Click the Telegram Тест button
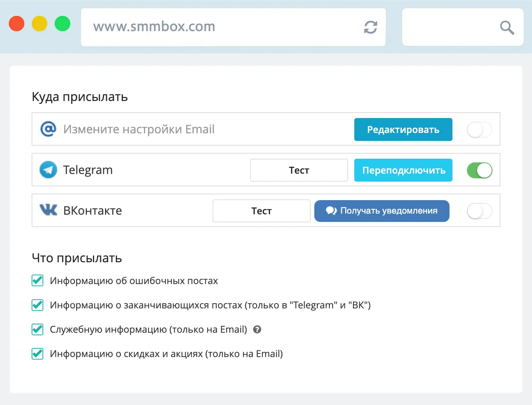 coord(299,170)
